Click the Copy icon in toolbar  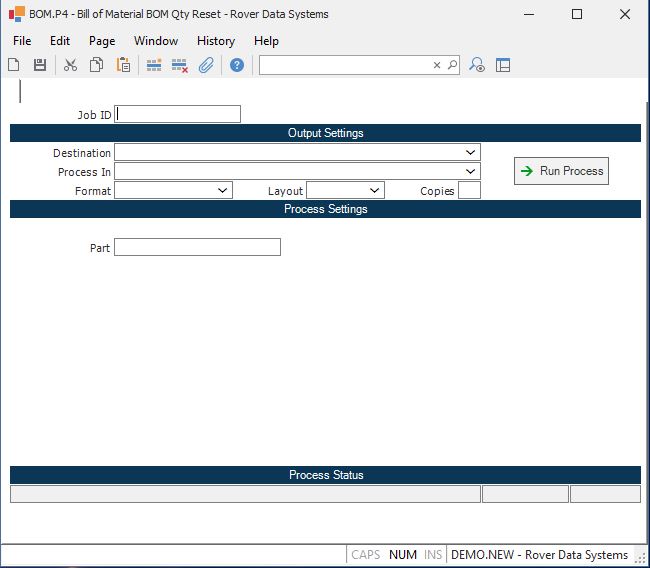point(97,65)
